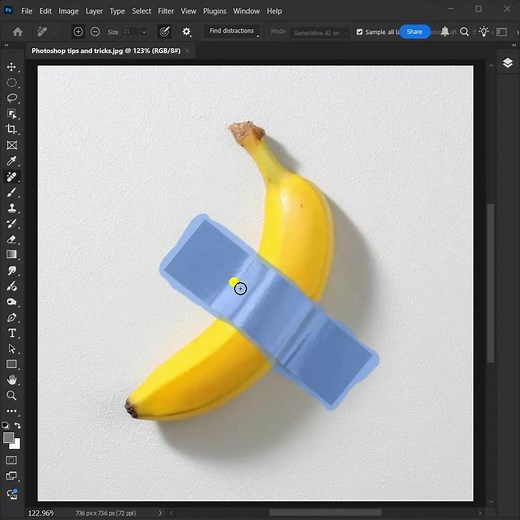
Task: Select the Photoshop tips and tricks.jpg tab
Action: click(106, 51)
